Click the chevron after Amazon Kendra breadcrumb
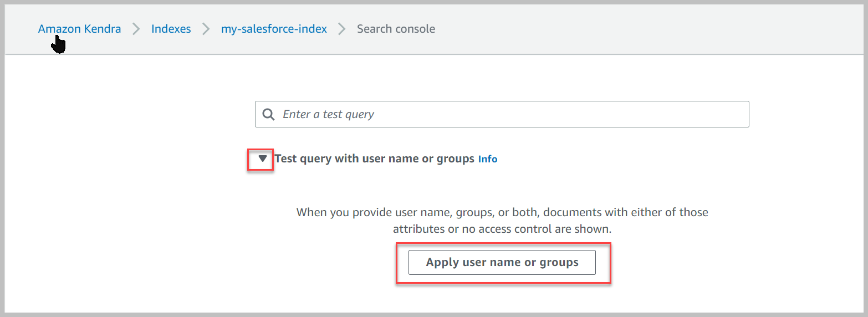 pos(136,29)
